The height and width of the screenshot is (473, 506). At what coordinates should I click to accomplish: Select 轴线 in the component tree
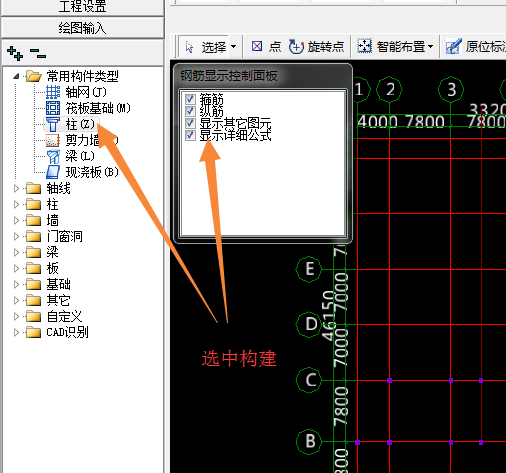click(x=58, y=188)
